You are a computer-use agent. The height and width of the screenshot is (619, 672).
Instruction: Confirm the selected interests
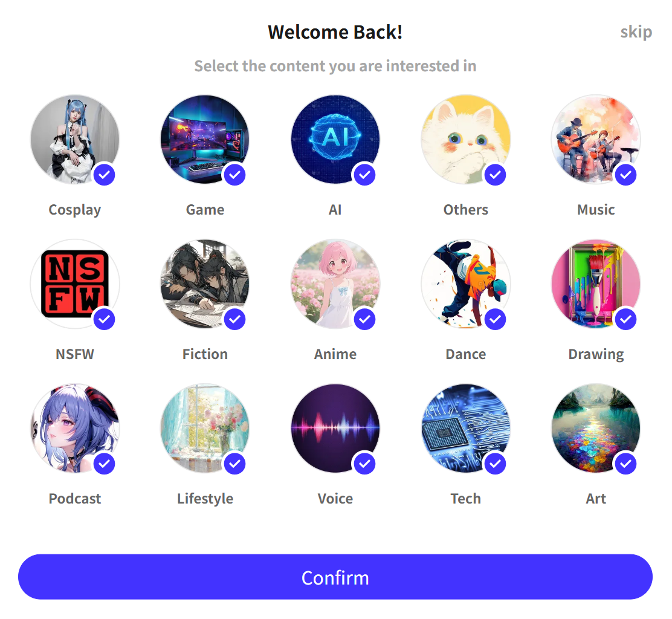[335, 577]
